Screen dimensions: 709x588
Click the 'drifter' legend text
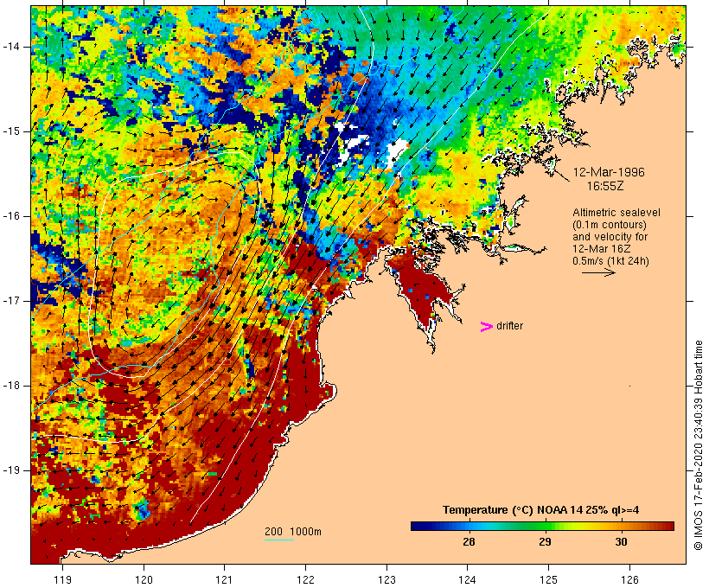tap(509, 326)
